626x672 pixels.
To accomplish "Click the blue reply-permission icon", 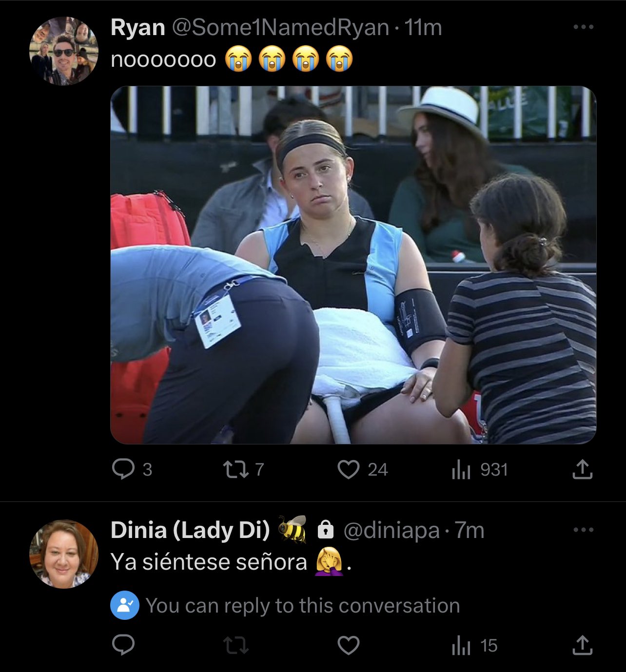I will 124,606.
